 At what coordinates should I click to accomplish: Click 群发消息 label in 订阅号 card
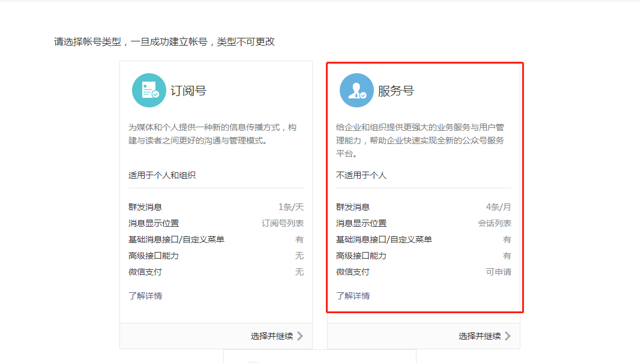pos(145,207)
